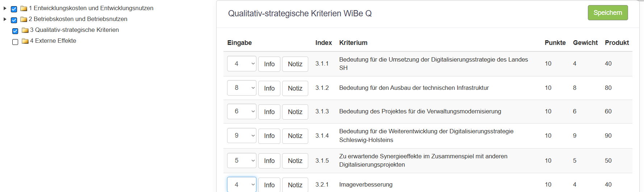
Task: Open Notiz for criterion 3.1.3
Action: (295, 112)
